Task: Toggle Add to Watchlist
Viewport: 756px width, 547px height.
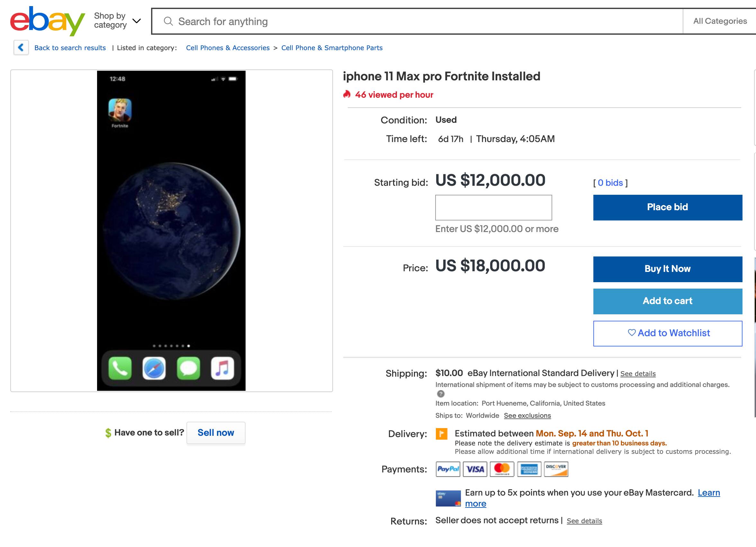Action: tap(667, 333)
